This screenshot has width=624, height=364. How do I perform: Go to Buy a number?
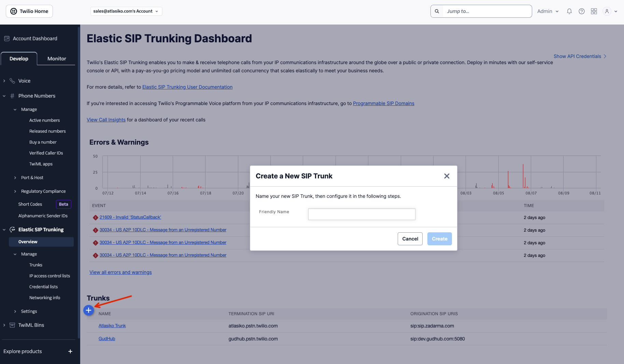pyautogui.click(x=43, y=142)
